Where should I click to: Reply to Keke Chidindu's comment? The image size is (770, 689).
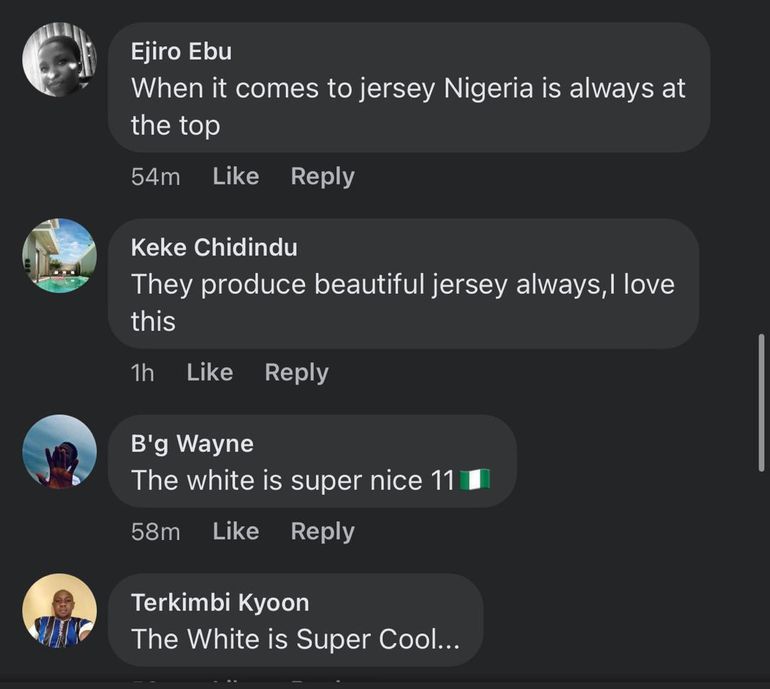[x=296, y=372]
